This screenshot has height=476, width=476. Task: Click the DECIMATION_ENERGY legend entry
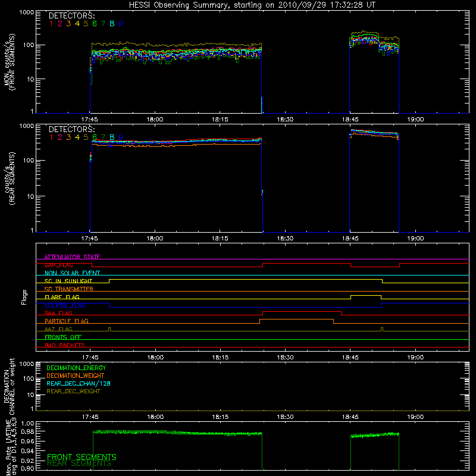76,368
